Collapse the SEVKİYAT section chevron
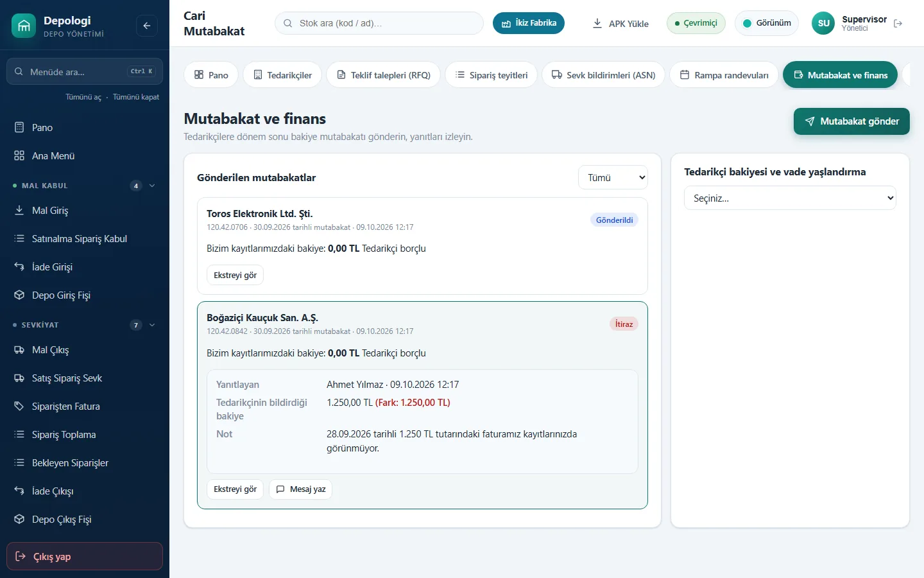 [x=152, y=325]
